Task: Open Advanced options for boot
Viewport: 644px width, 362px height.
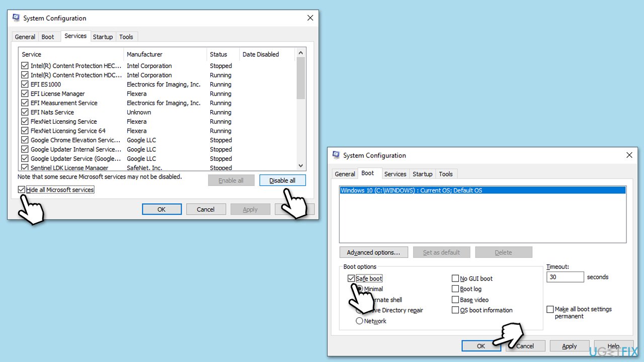Action: pyautogui.click(x=373, y=252)
